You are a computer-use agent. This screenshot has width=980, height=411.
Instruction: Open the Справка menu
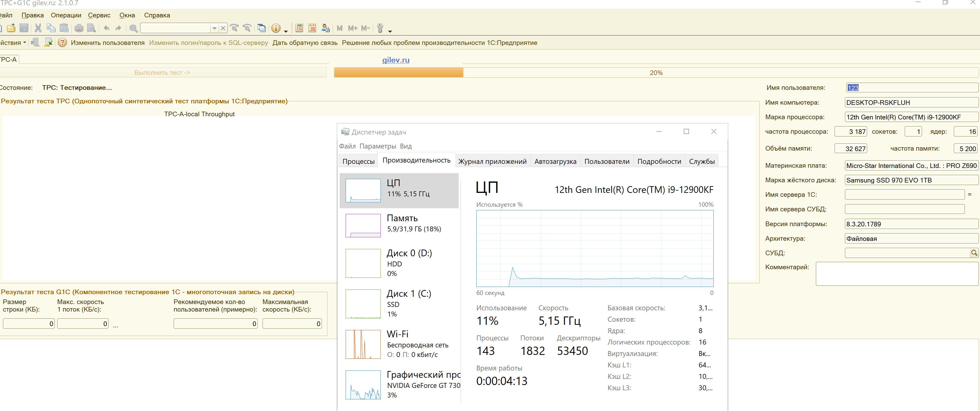click(157, 15)
